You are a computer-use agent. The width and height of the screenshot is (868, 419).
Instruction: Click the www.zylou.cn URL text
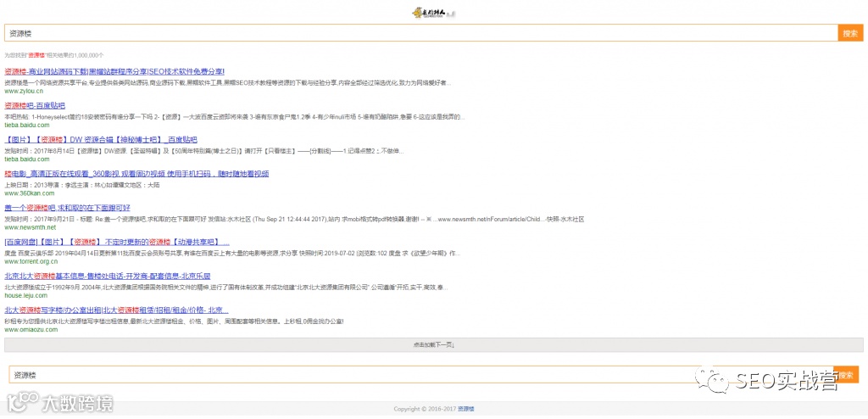[24, 91]
